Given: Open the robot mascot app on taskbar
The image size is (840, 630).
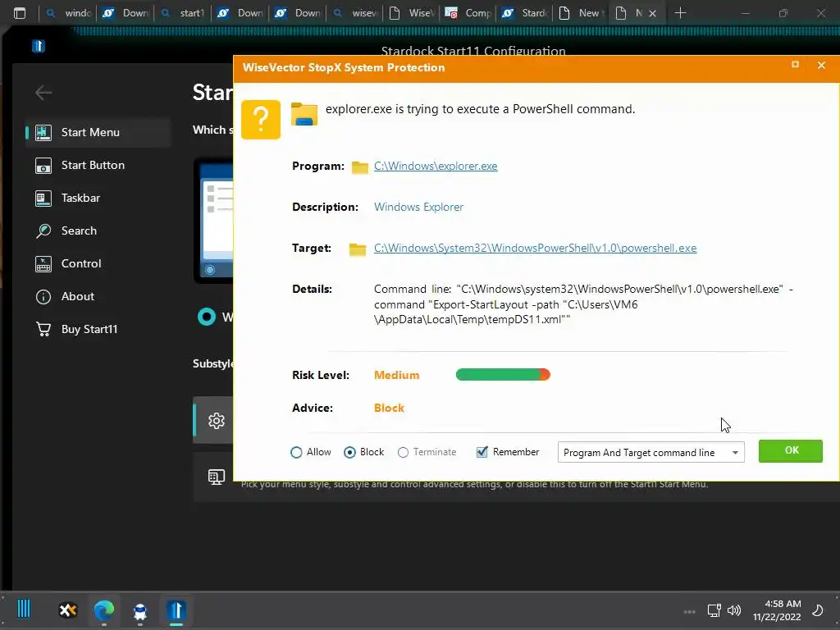Looking at the screenshot, I should pyautogui.click(x=139, y=610).
